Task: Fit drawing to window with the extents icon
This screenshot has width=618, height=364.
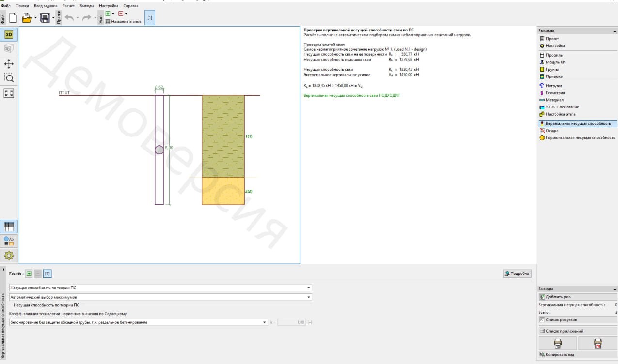Action: pyautogui.click(x=9, y=93)
